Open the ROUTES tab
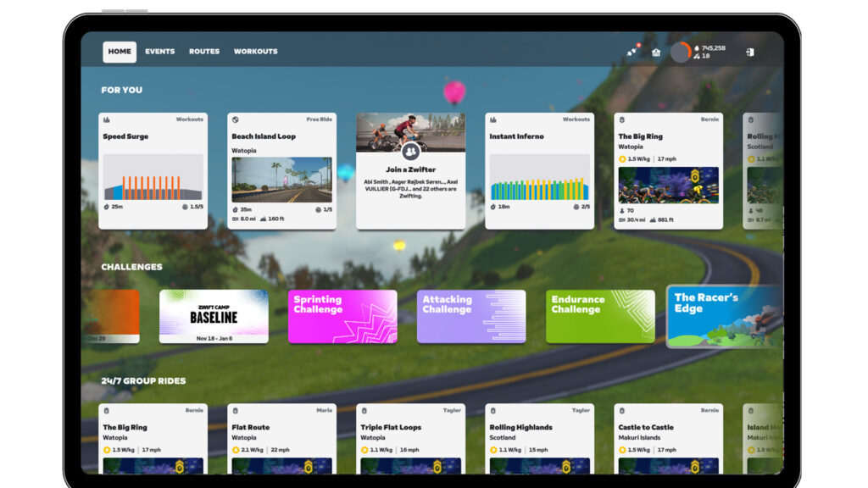The image size is (868, 488). pyautogui.click(x=204, y=52)
